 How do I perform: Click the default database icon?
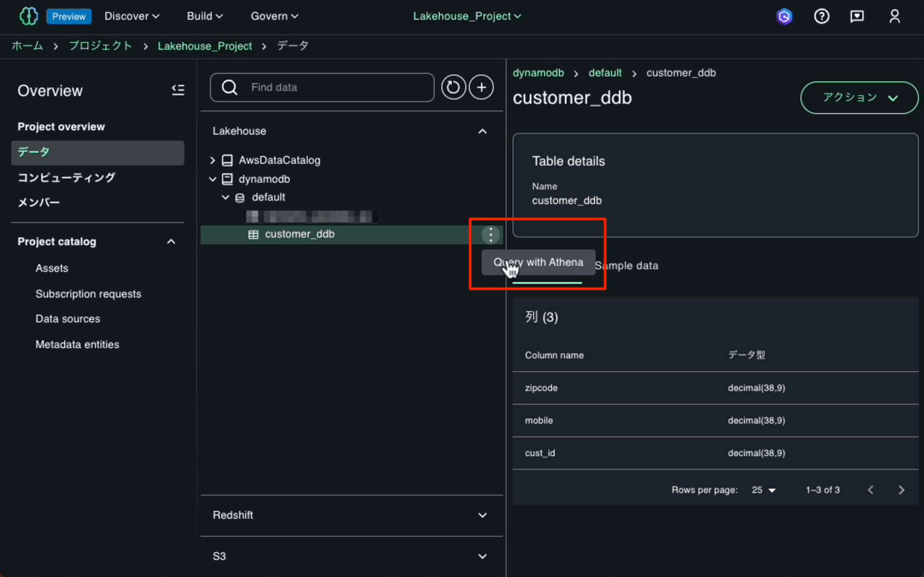click(240, 198)
